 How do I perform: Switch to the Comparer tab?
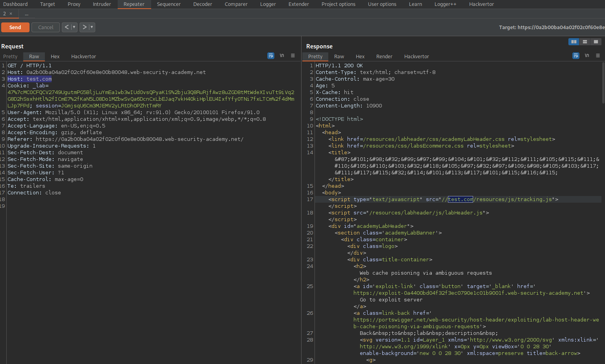(x=236, y=4)
